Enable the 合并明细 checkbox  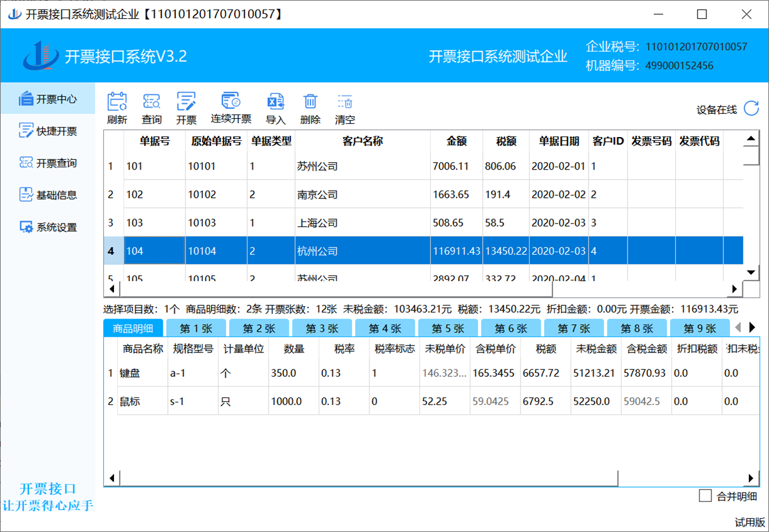705,496
